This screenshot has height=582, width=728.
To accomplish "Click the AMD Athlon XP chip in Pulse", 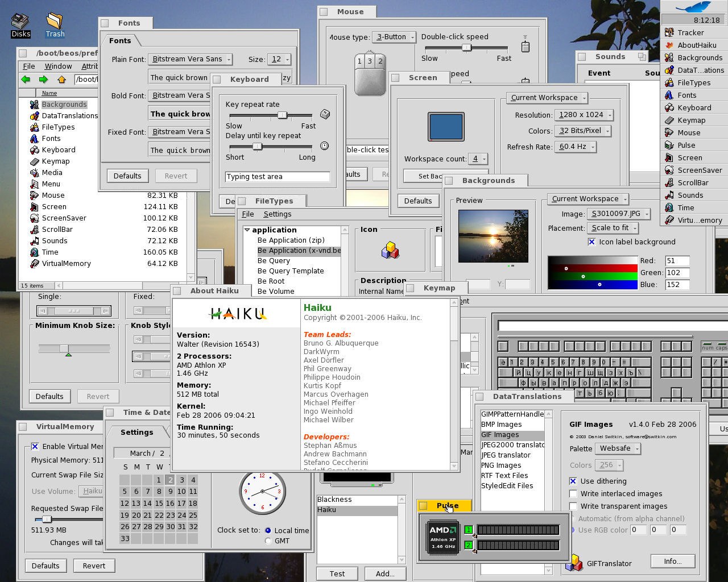I will pyautogui.click(x=443, y=537).
